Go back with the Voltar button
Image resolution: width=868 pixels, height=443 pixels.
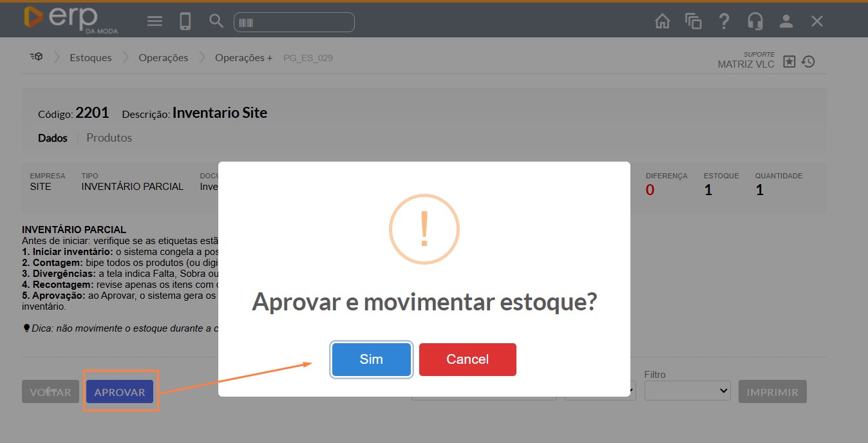click(50, 392)
